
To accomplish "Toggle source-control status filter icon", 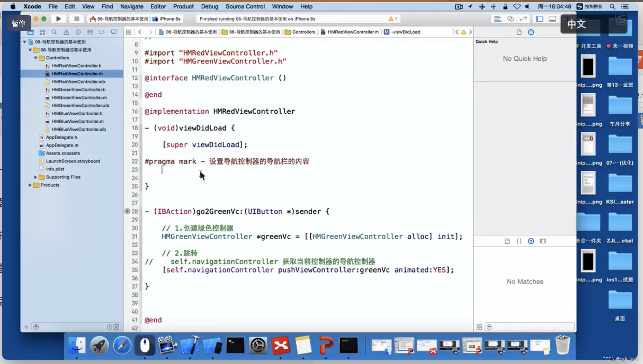I will tap(117, 327).
